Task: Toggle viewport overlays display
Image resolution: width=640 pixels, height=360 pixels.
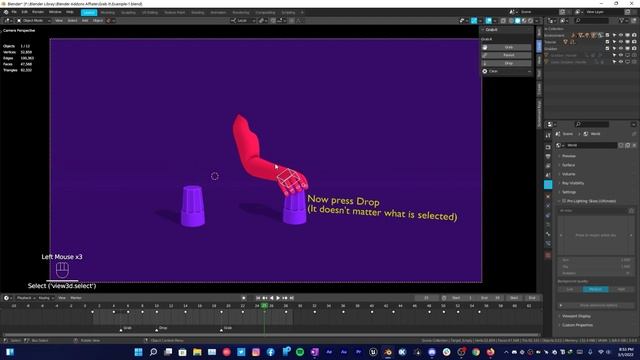Action: (489, 20)
